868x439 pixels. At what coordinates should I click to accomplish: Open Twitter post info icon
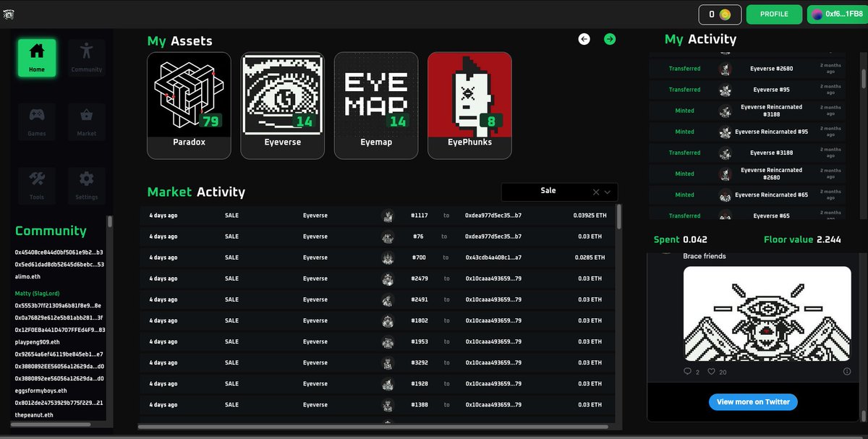click(847, 371)
